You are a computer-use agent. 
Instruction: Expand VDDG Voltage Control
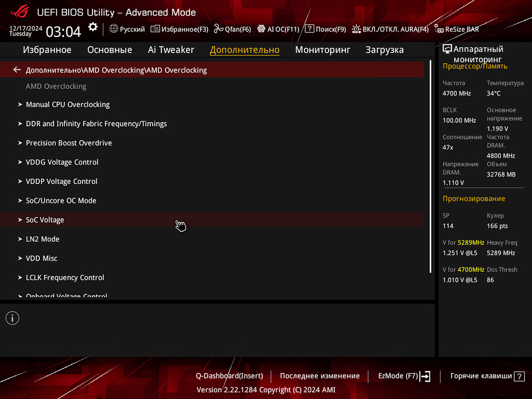pos(212,162)
